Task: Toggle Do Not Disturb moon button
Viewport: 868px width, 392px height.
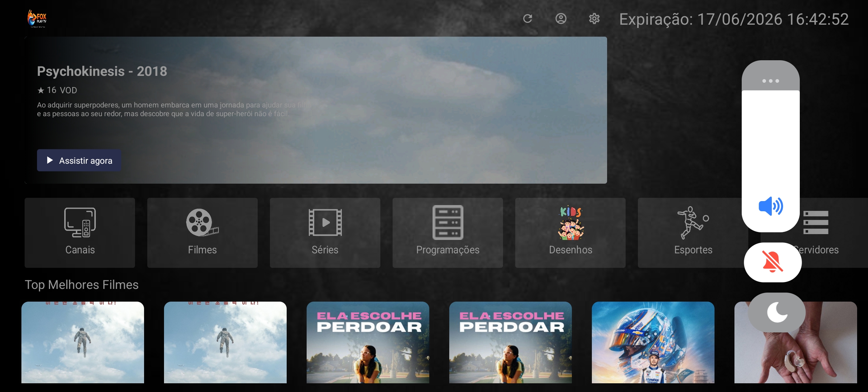Action: point(777,312)
